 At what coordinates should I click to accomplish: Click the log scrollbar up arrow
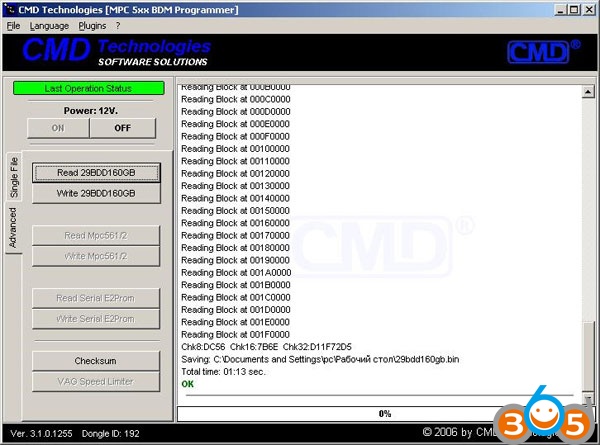[x=588, y=92]
